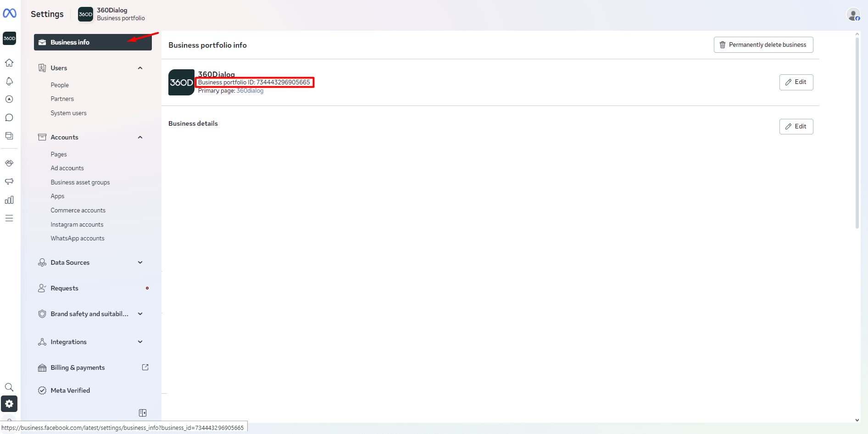Viewport: 868px width, 434px height.
Task: Open Ads megaphone icon
Action: [x=9, y=182]
